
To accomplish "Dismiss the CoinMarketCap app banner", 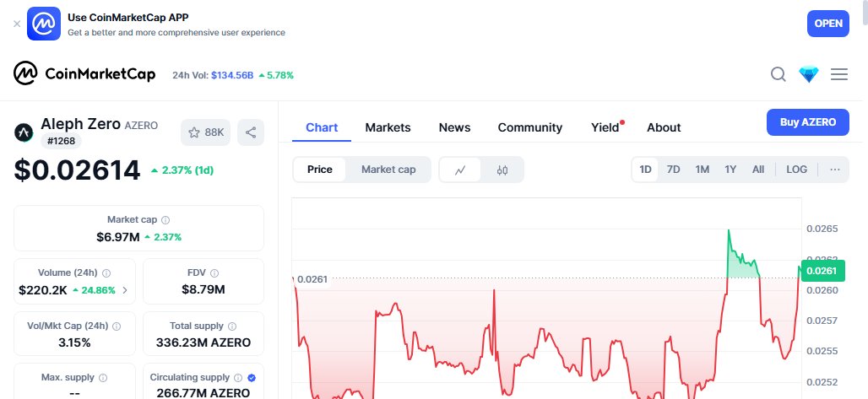I will [17, 24].
